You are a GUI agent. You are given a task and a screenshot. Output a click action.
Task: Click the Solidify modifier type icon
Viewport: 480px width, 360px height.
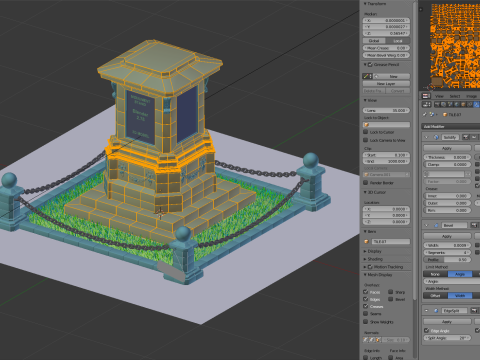436,137
